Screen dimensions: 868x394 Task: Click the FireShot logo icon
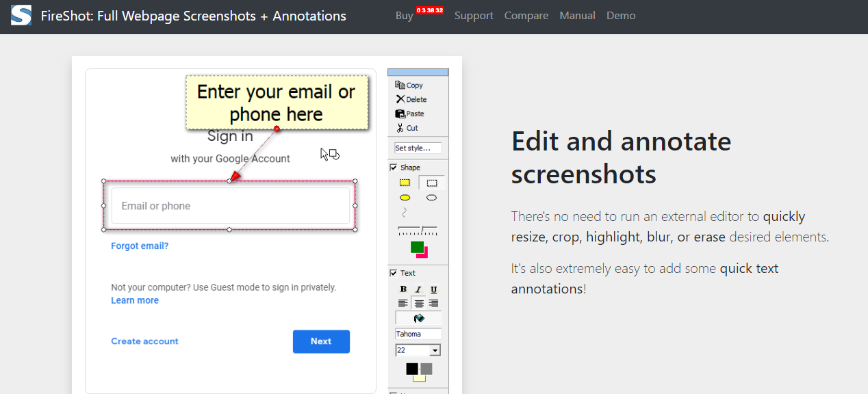(21, 15)
